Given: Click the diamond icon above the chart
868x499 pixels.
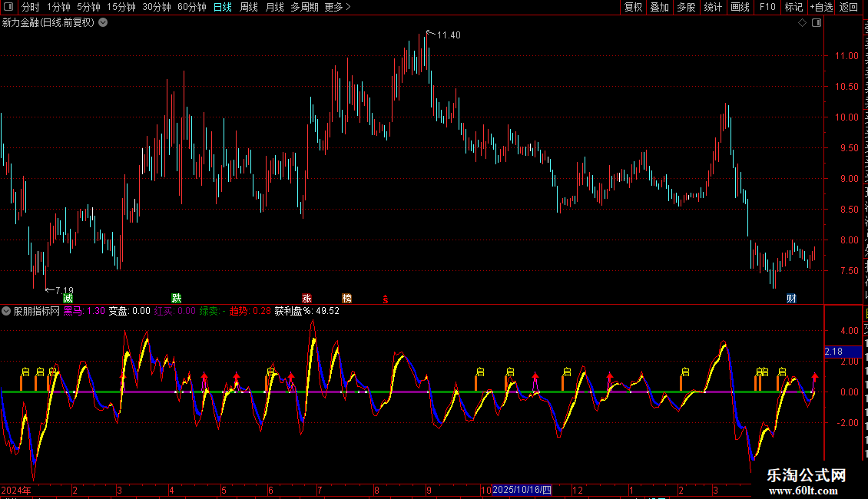Looking at the screenshot, I should [x=802, y=23].
